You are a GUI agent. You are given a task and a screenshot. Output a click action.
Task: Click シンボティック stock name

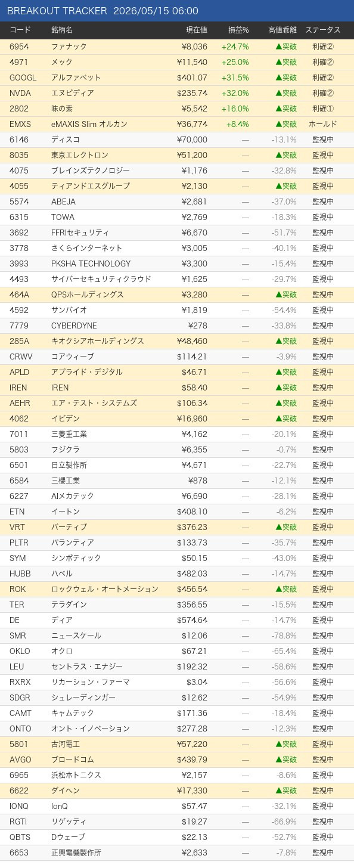pyautogui.click(x=76, y=558)
